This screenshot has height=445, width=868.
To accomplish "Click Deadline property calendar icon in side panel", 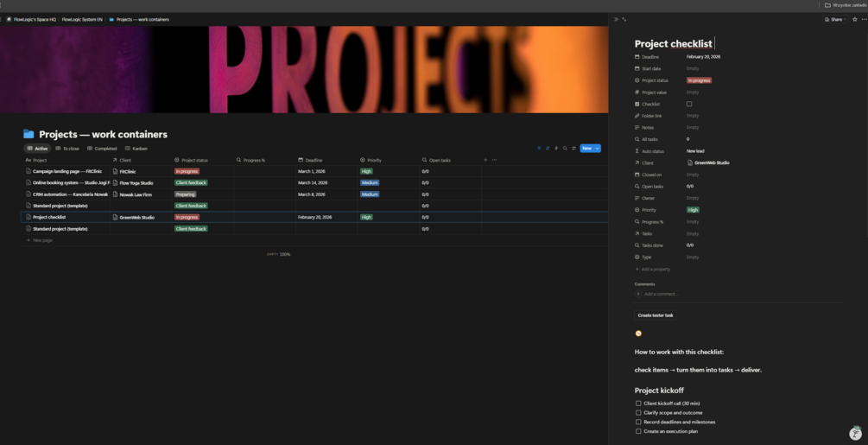I will [x=637, y=57].
